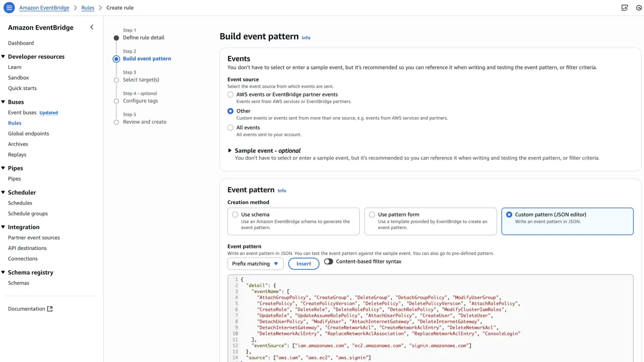Open Amazon EventBridge breadcrumb link
Image resolution: width=644 pixels, height=362 pixels.
(44, 8)
